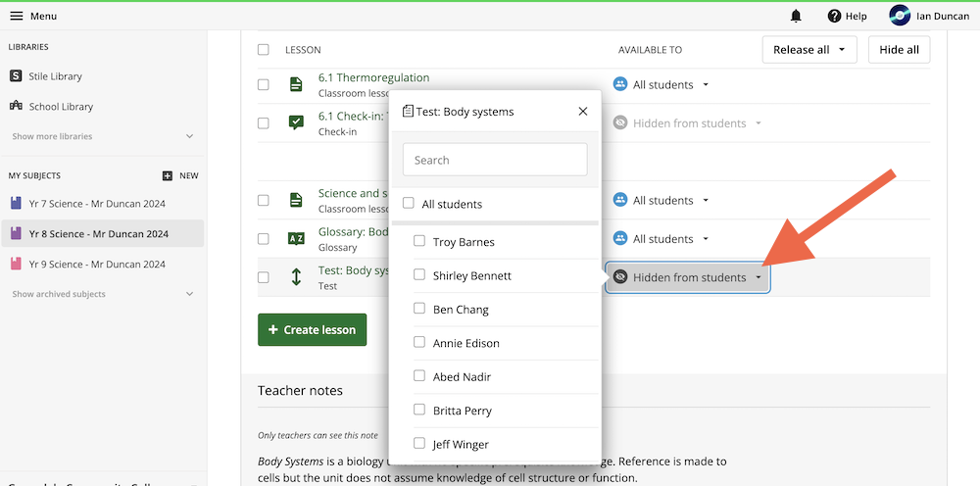The width and height of the screenshot is (980, 486).
Task: Close the Test: Body systems popup
Action: [x=583, y=112]
